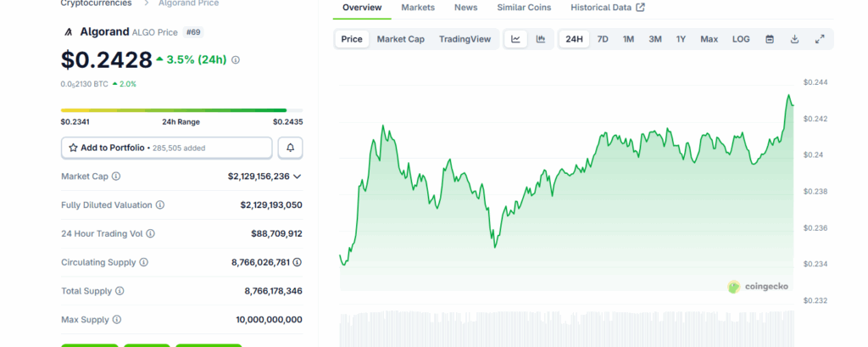Click the $2,129,193,050 valuation value
The image size is (868, 347).
pyautogui.click(x=271, y=205)
